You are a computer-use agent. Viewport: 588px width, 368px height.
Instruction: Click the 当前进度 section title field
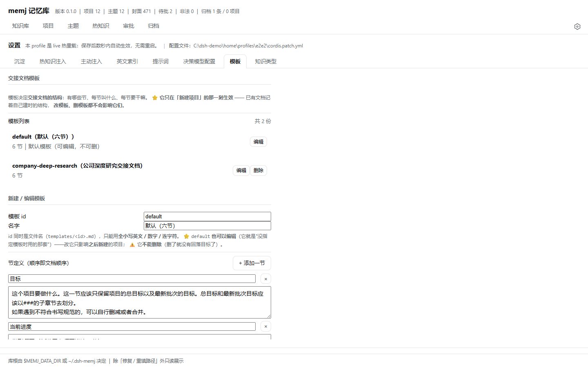pos(132,326)
